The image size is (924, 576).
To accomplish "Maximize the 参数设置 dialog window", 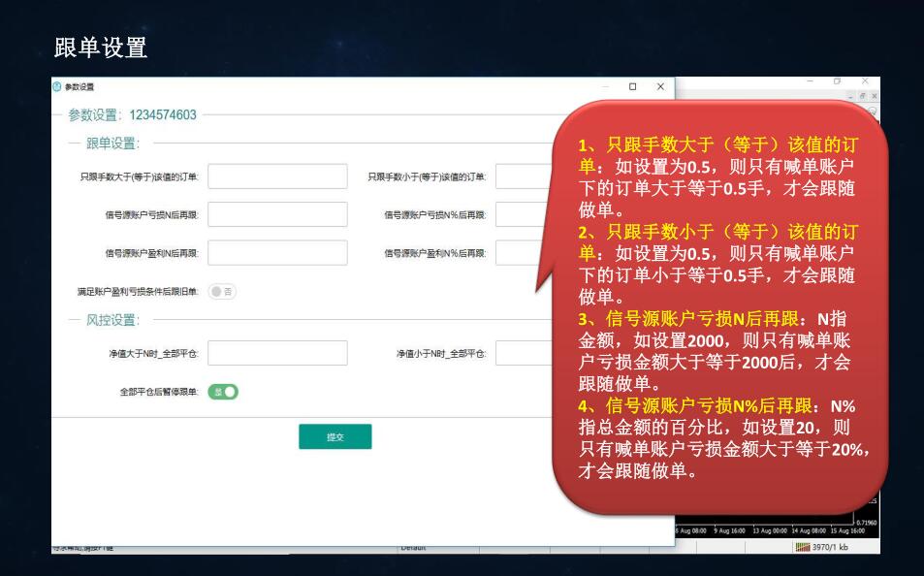I will (632, 87).
